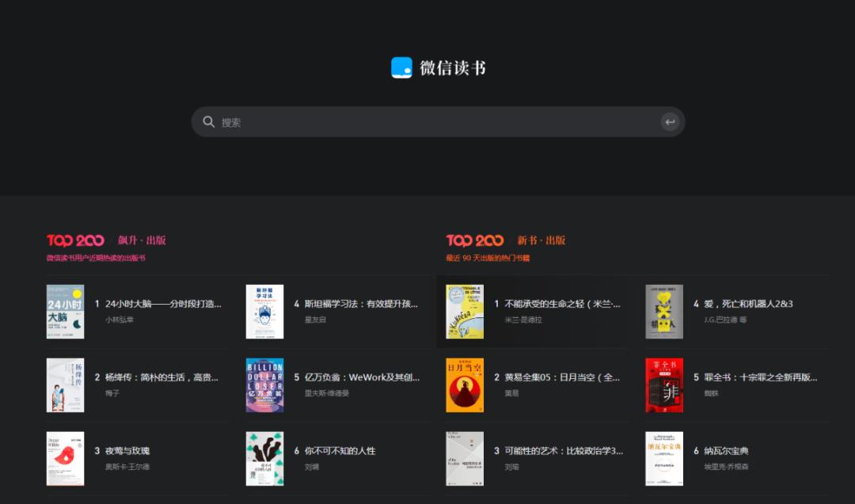Select 你不可不知的人性 book title

pos(340,451)
